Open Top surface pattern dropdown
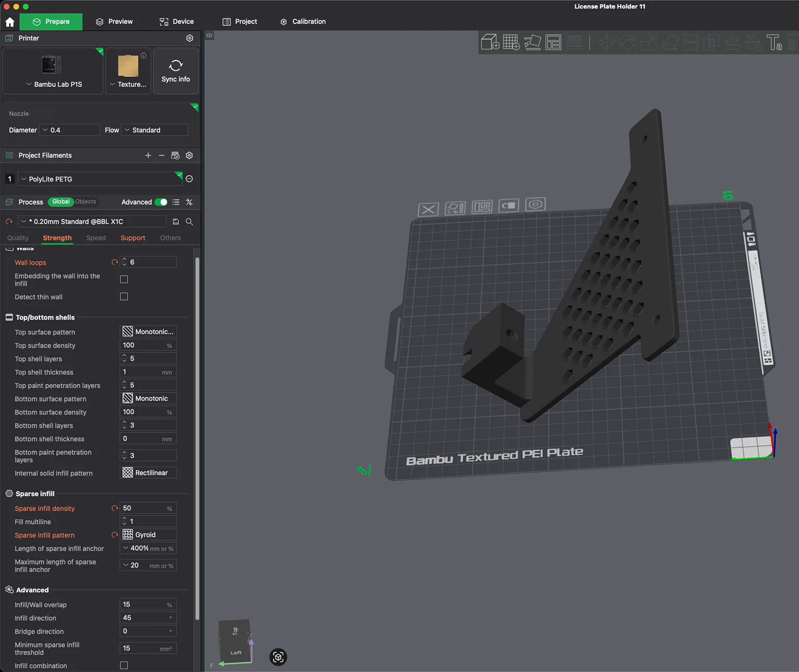The height and width of the screenshot is (672, 799). pos(148,332)
